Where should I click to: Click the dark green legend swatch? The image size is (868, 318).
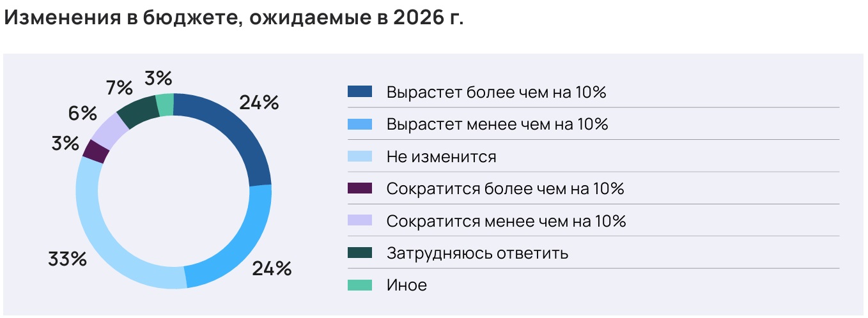coord(360,253)
